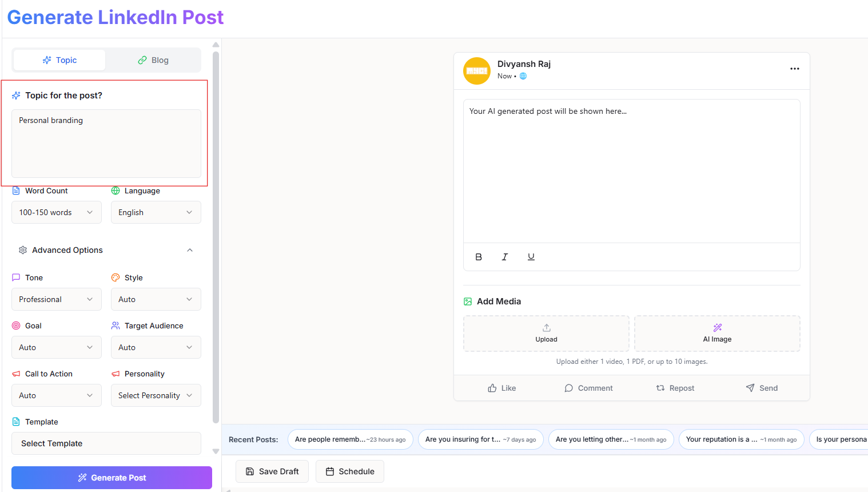This screenshot has width=868, height=492.
Task: Click the Generate Post button
Action: [112, 478]
